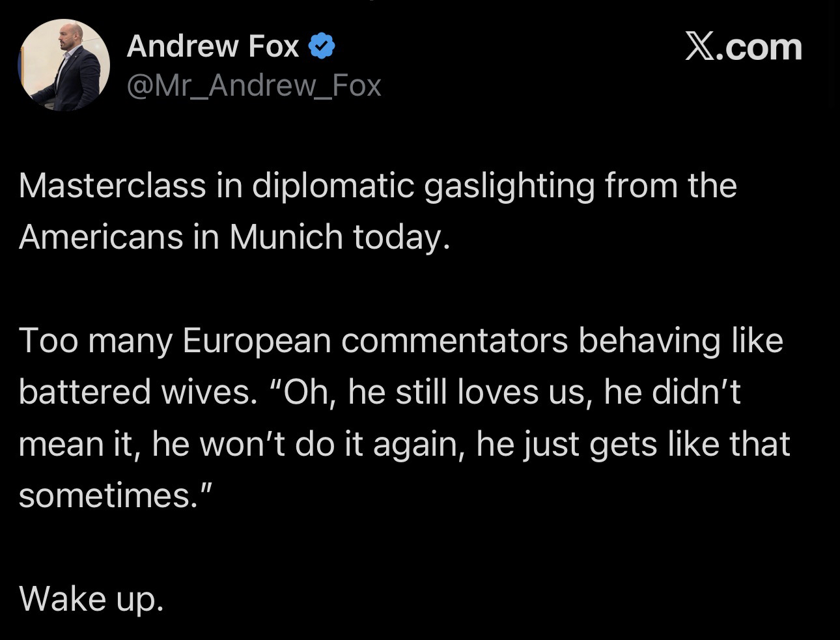Click the word "Americans" in the tweet
Screen dimensions: 840x640
[x=100, y=236]
